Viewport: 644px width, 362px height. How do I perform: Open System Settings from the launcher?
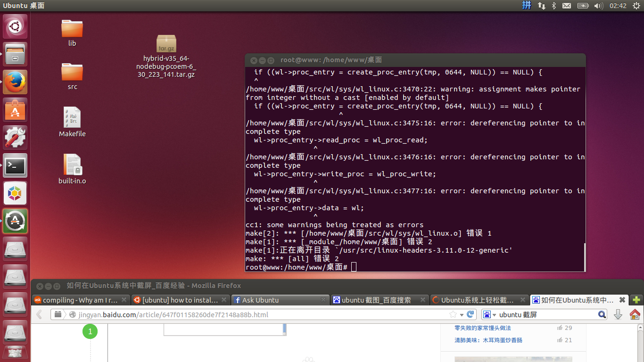15,138
